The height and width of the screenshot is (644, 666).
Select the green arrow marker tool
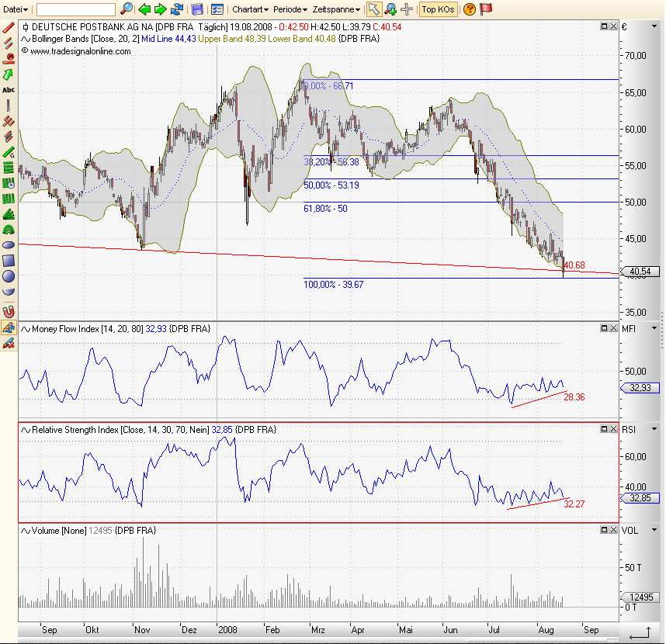(x=9, y=74)
